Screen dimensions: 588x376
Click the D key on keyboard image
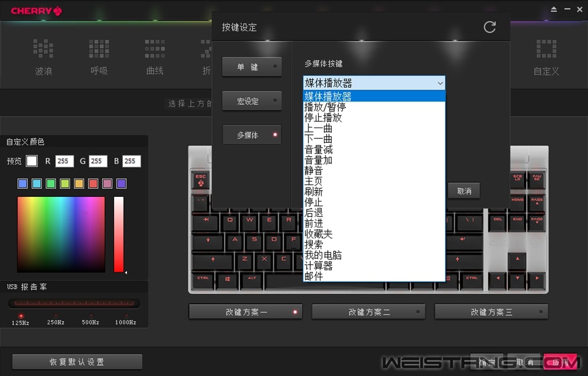(x=274, y=242)
